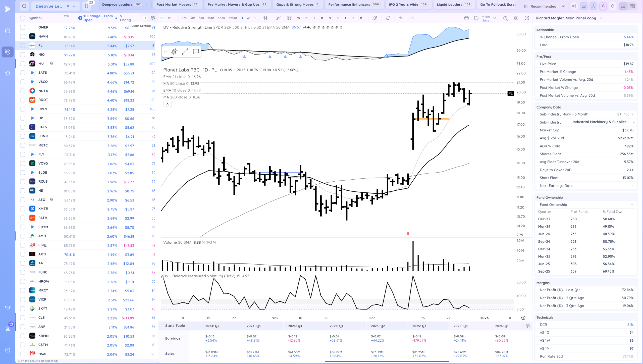The width and height of the screenshot is (643, 364).
Task: Check the NIO row checkbox
Action: (x=23, y=55)
